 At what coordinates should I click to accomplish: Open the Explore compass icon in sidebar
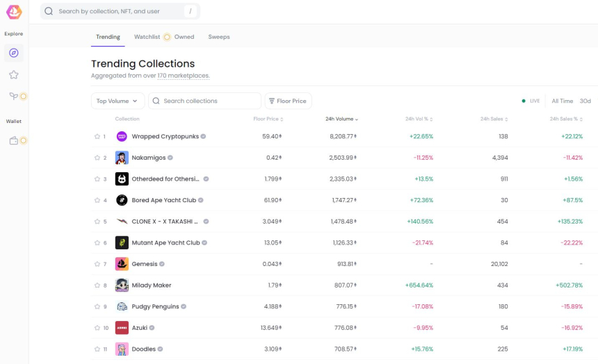point(14,53)
